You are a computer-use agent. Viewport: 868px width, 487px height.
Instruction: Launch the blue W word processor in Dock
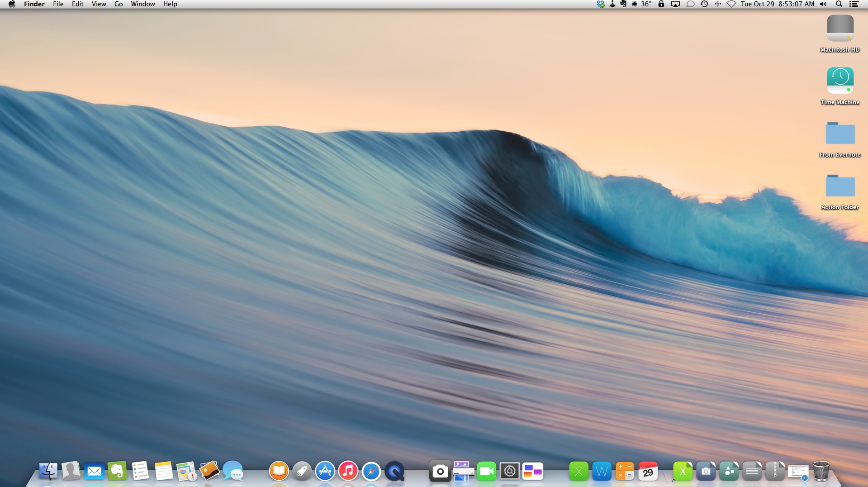pyautogui.click(x=602, y=471)
